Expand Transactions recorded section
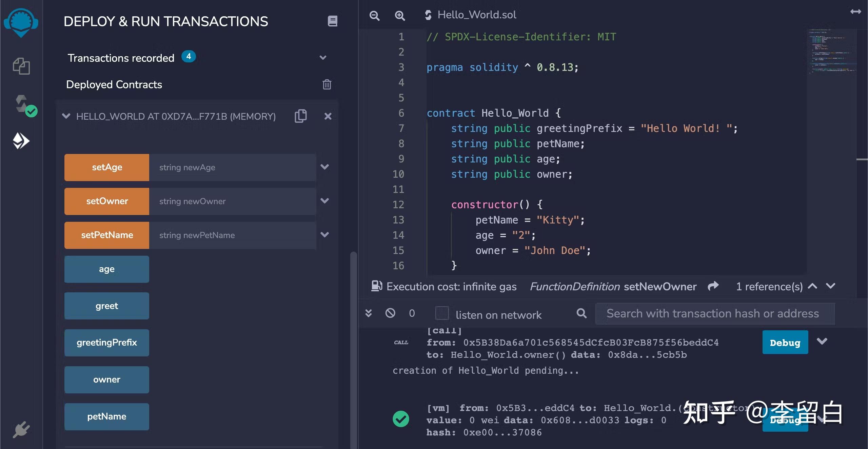Screen dimensions: 868x449 323,58
